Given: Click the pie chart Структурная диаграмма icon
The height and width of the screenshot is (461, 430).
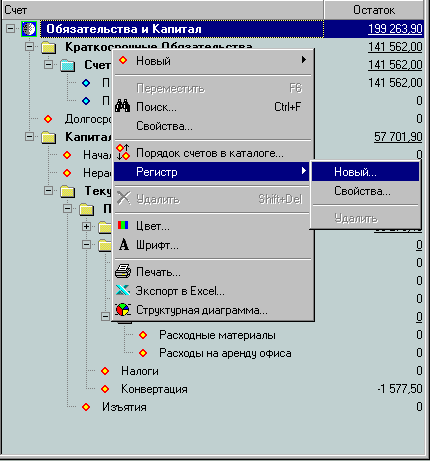Looking at the screenshot, I should (123, 309).
